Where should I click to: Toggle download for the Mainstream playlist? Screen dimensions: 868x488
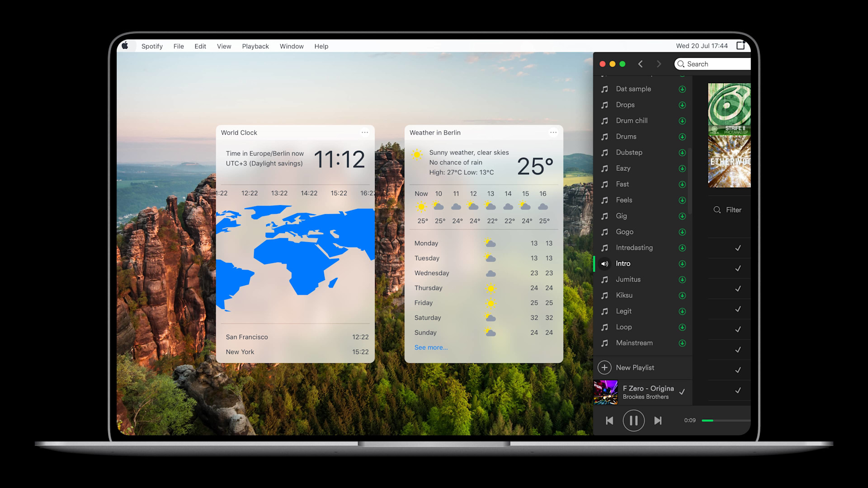pyautogui.click(x=682, y=343)
